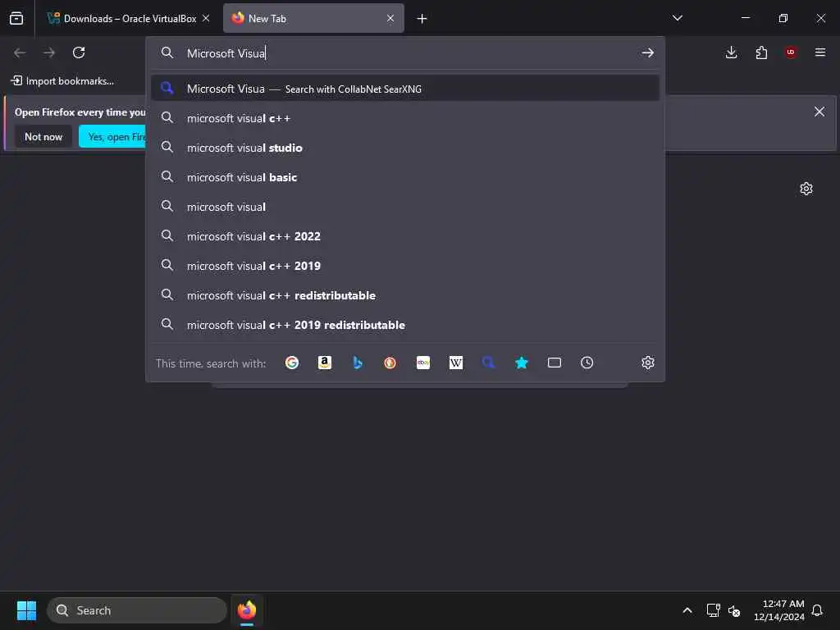Click Yes, open Firefox button
Image resolution: width=840 pixels, height=630 pixels.
coord(113,137)
